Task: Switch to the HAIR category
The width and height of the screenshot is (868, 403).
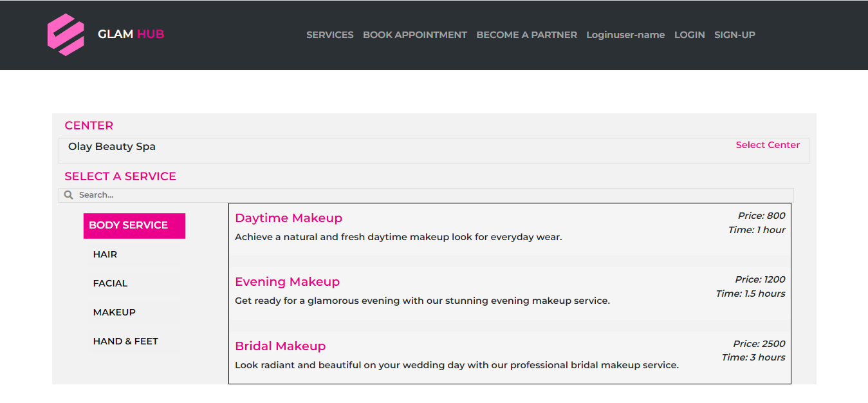Action: tap(105, 254)
